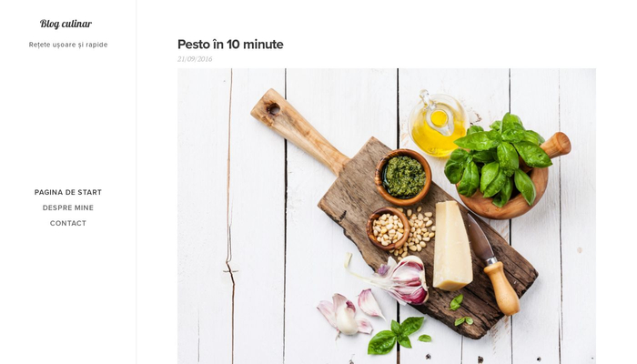Click the olive oil bottle in the photo
Screen dimensions: 637x364
[438, 124]
